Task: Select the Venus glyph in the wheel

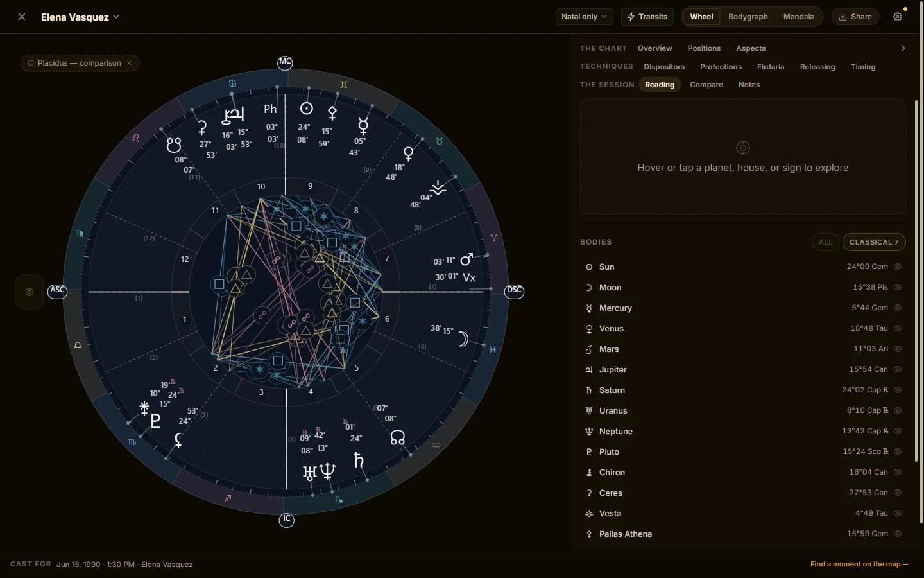Action: pyautogui.click(x=408, y=154)
